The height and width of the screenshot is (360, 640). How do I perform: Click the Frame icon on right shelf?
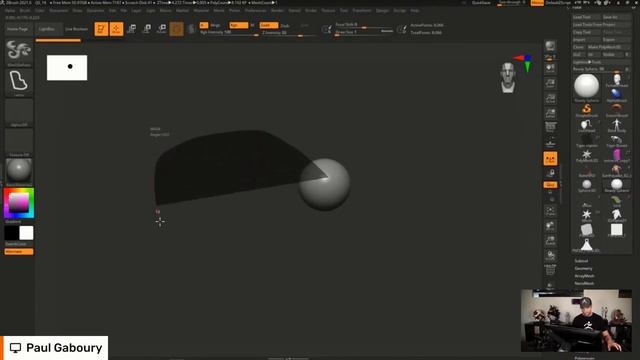(x=550, y=211)
